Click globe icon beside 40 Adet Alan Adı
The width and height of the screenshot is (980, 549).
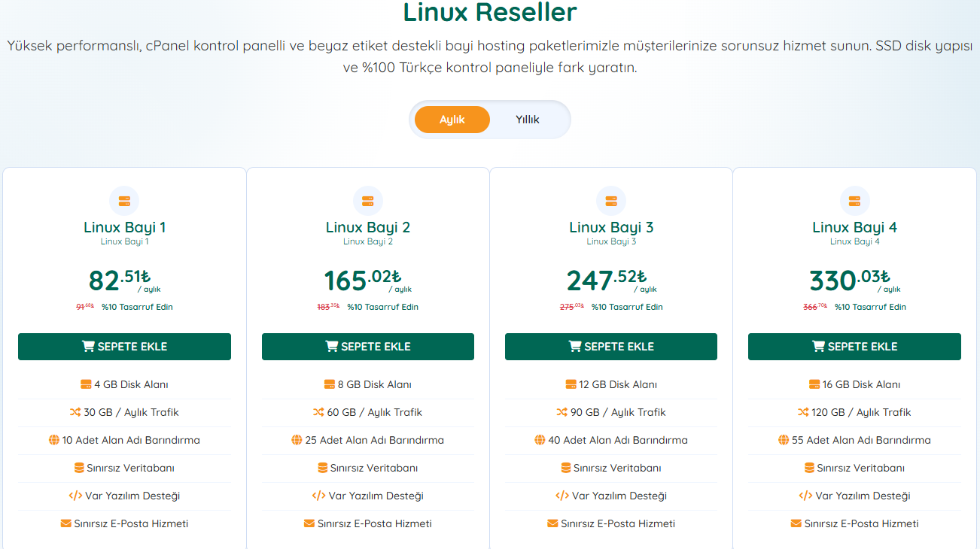point(540,440)
